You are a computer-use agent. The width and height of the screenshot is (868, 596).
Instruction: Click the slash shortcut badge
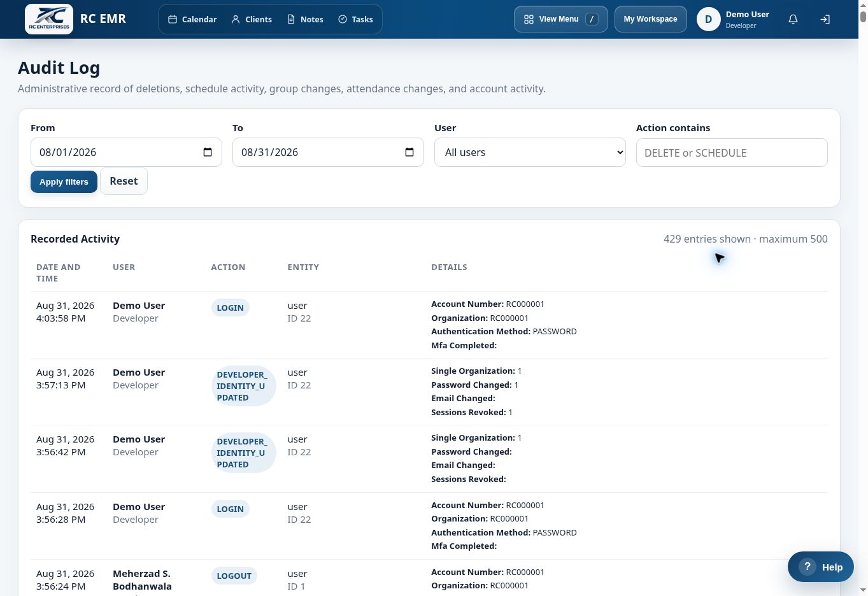592,19
